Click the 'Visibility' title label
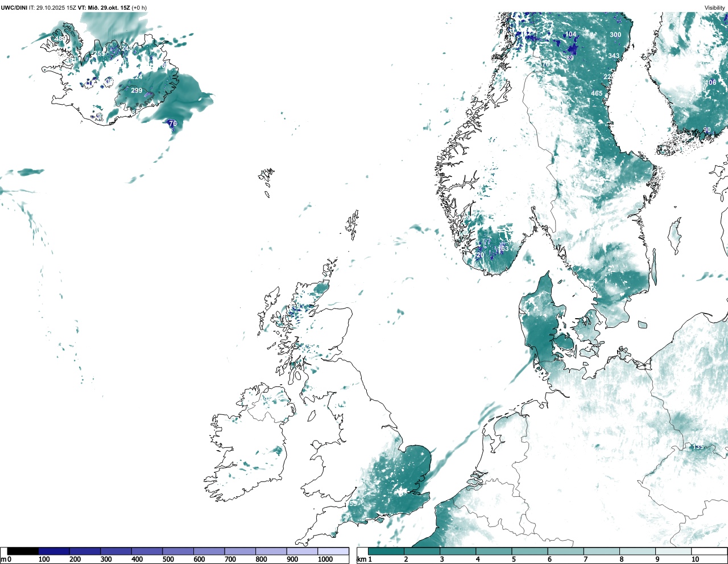 (x=715, y=8)
